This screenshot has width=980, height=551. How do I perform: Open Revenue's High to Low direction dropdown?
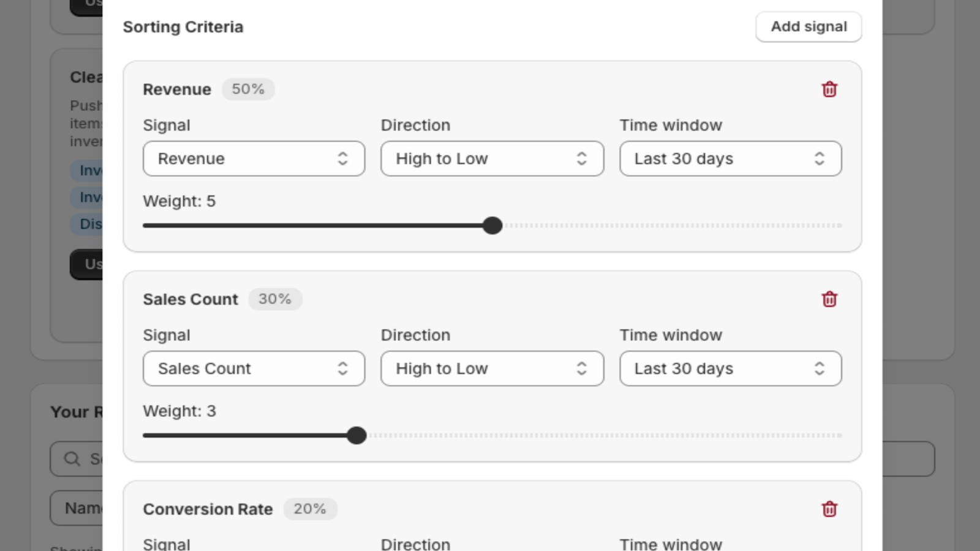[492, 159]
